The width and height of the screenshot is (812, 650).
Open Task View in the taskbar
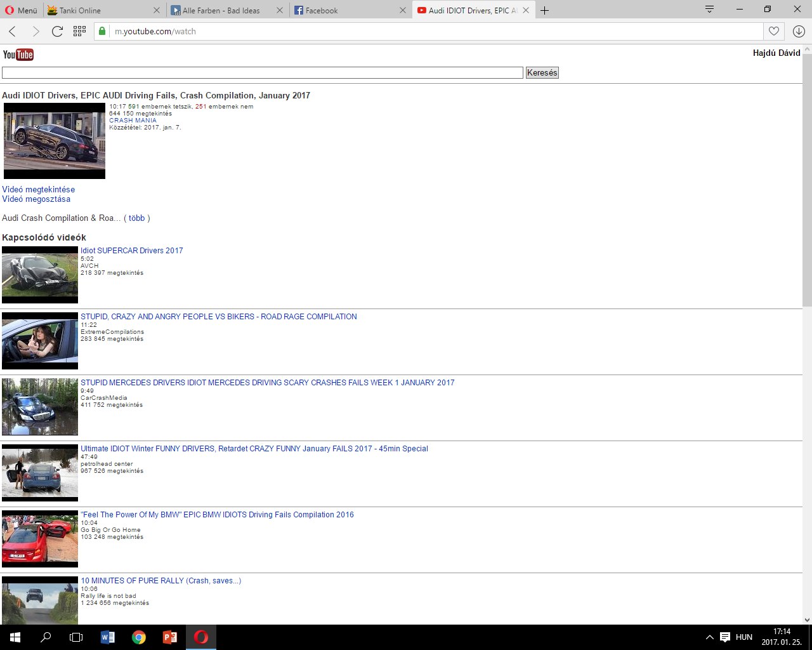click(x=76, y=637)
